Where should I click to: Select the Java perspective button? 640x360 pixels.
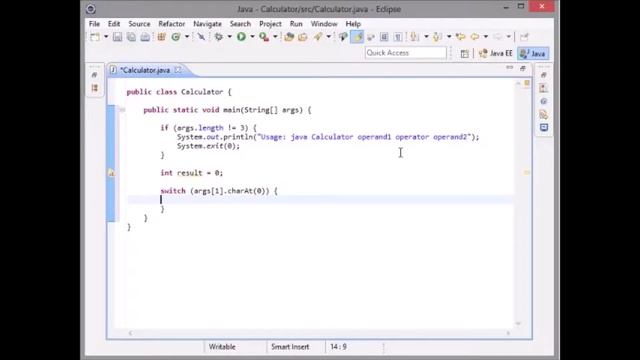(x=533, y=53)
